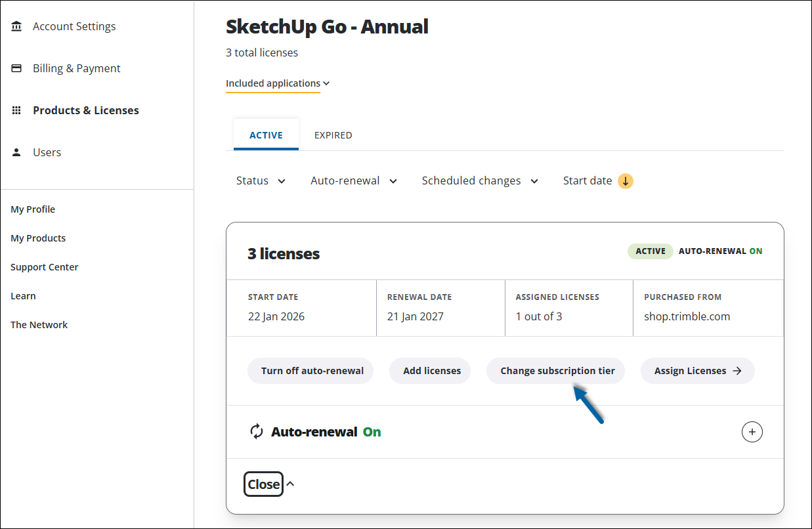This screenshot has width=812, height=529.
Task: Open My Profile link
Action: pyautogui.click(x=33, y=209)
